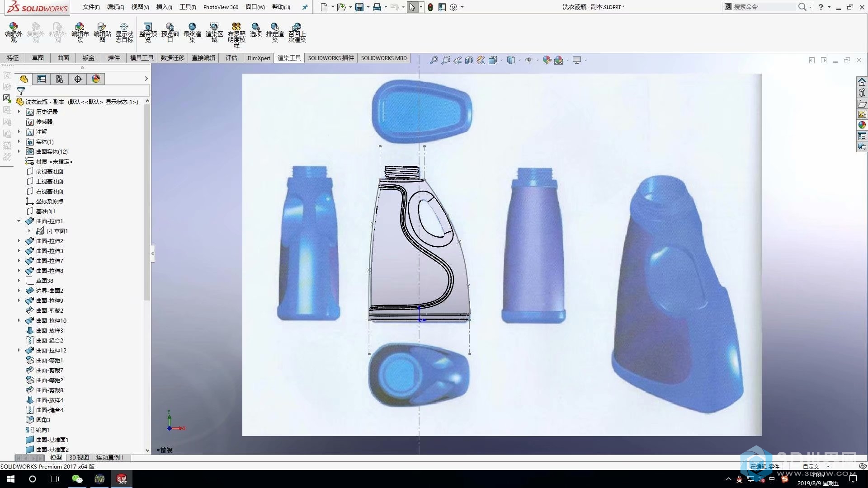
Task: Open Appearances color ball in task pane
Action: [862, 125]
